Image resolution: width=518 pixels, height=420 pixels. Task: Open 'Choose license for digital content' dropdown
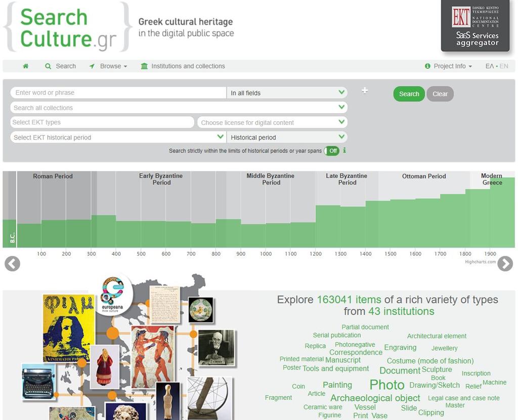click(x=272, y=122)
